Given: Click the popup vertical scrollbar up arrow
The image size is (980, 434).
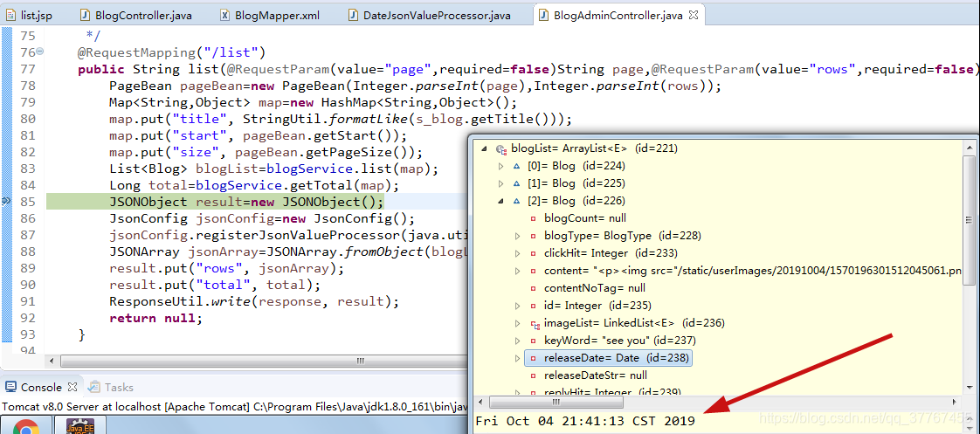Looking at the screenshot, I should pyautogui.click(x=969, y=146).
